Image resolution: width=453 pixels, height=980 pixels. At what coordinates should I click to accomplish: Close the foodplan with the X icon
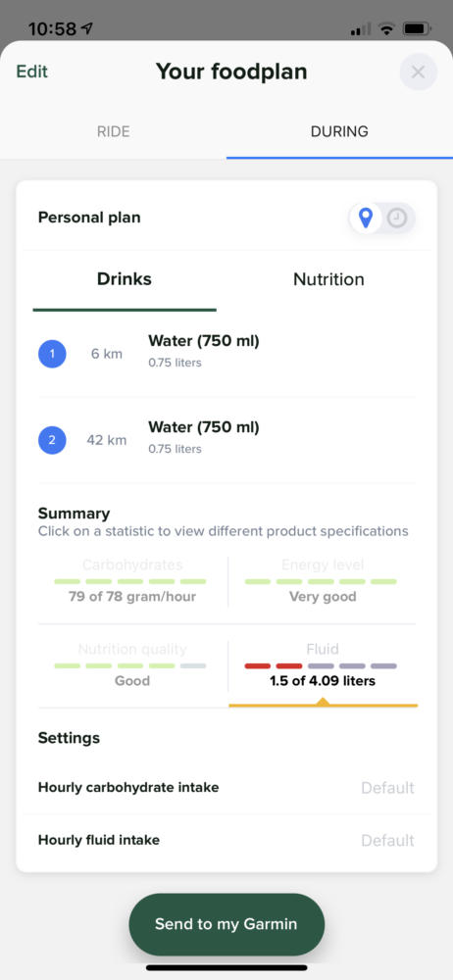418,73
